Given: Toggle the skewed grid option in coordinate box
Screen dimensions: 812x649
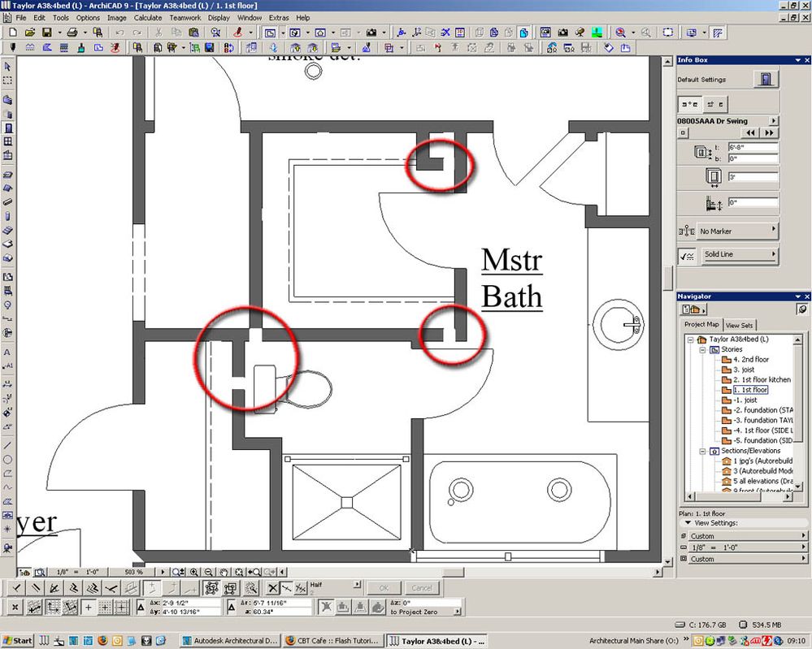Looking at the screenshot, I should (x=70, y=607).
